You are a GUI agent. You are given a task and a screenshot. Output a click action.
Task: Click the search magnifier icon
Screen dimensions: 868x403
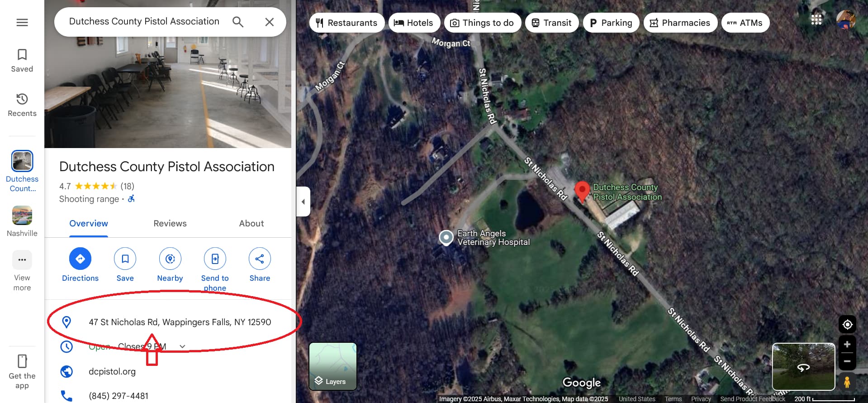tap(238, 22)
